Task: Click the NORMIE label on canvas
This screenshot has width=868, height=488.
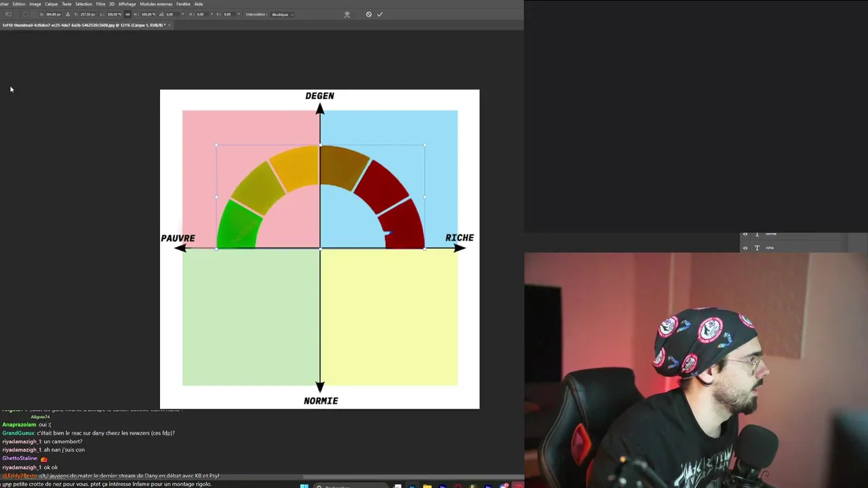Action: click(x=321, y=401)
